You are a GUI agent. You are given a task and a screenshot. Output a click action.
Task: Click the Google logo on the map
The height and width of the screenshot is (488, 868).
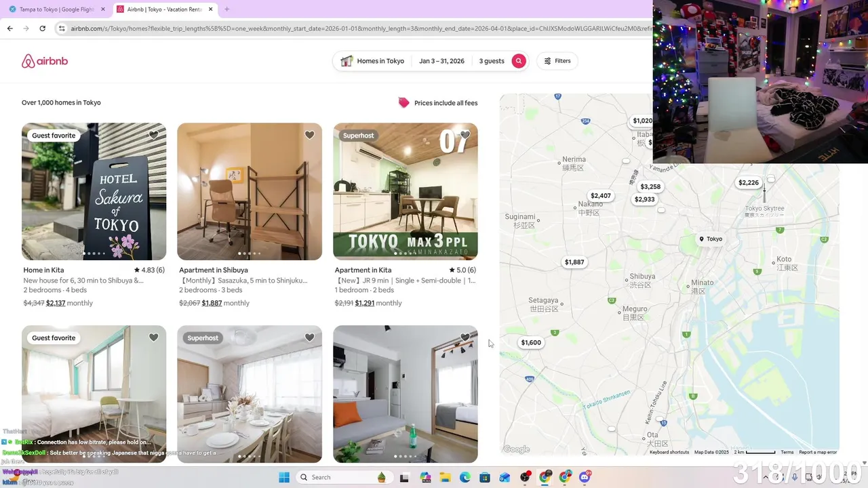517,449
